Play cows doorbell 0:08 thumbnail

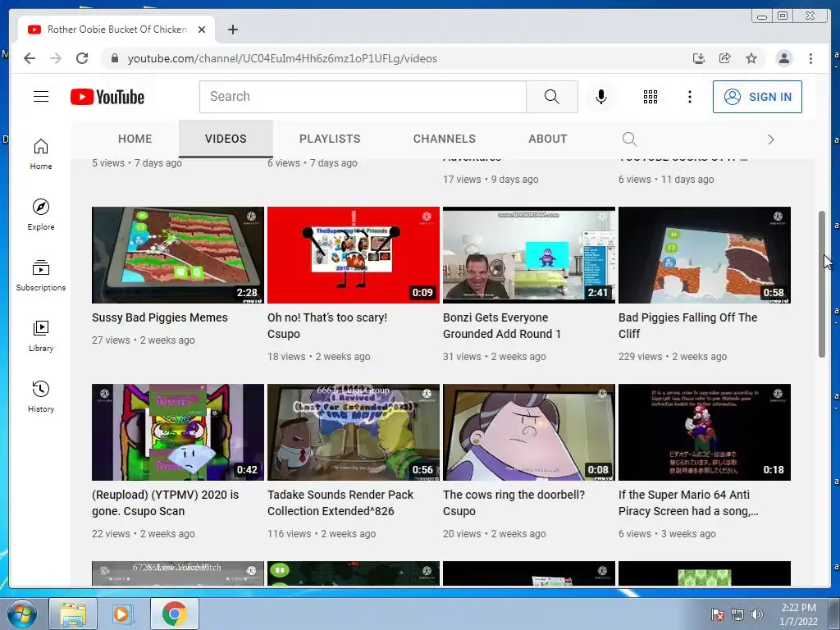click(529, 432)
